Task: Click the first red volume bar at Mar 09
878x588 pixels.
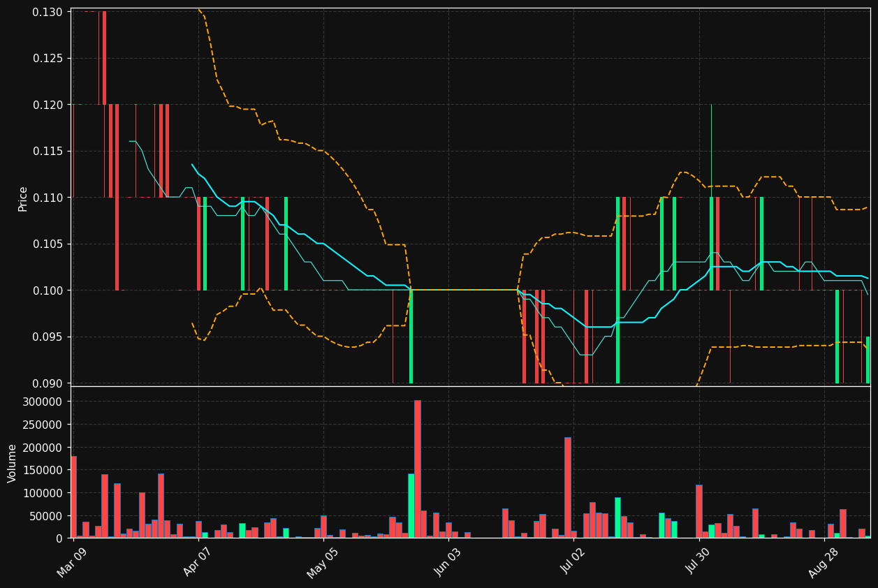Action: (x=73, y=497)
